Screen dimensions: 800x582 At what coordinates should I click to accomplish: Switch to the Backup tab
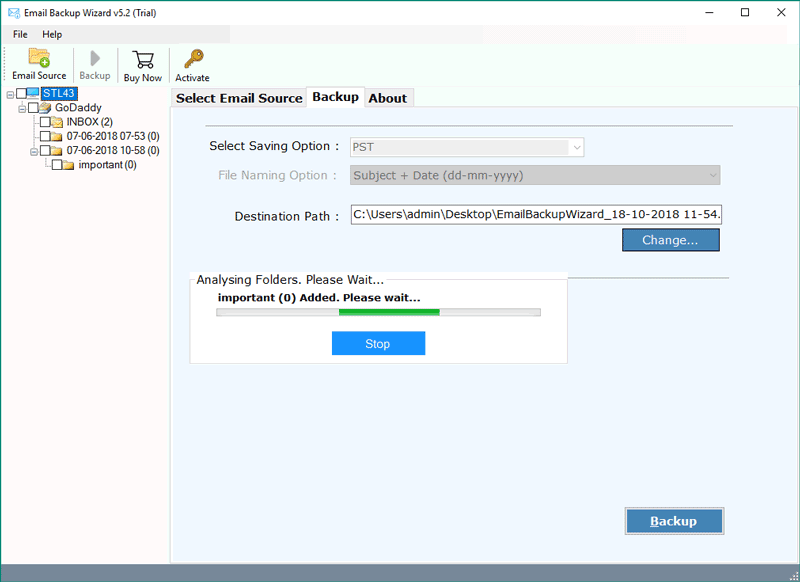click(x=335, y=97)
